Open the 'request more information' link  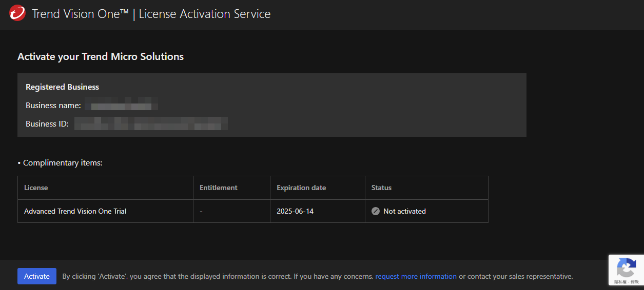click(x=416, y=276)
